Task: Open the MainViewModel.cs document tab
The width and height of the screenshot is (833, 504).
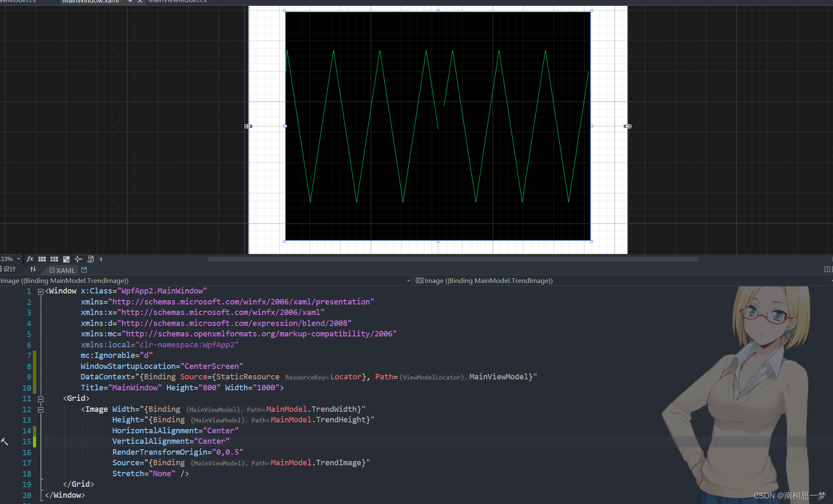Action: (x=177, y=1)
